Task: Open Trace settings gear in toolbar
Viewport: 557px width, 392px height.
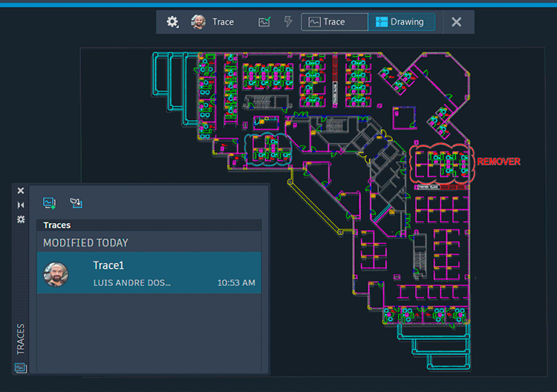Action: (x=172, y=22)
